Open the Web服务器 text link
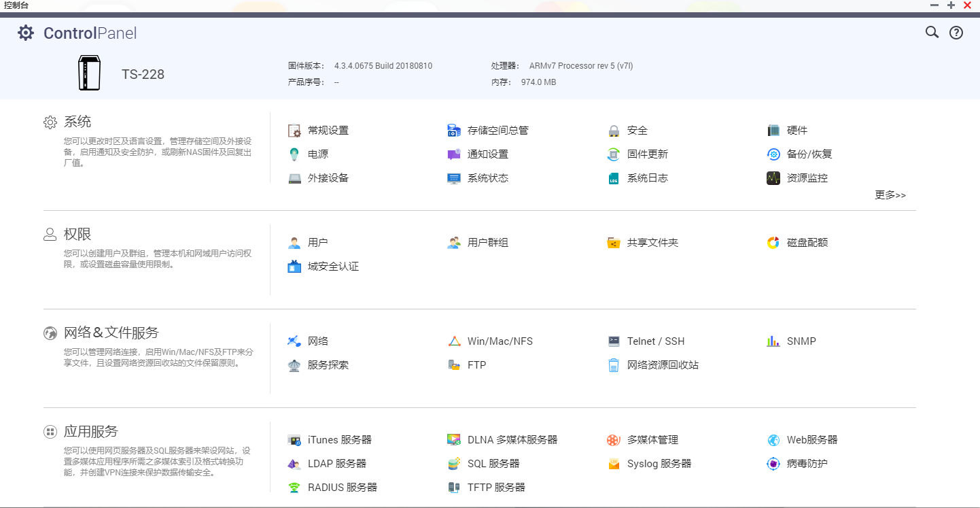Screen dimensions: 980x508 812,440
